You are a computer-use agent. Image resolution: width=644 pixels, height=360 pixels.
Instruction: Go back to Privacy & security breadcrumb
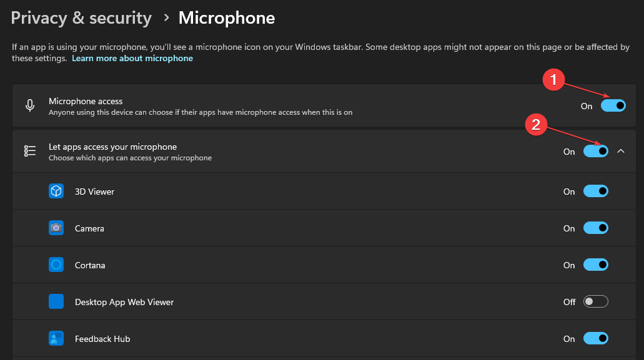click(81, 18)
